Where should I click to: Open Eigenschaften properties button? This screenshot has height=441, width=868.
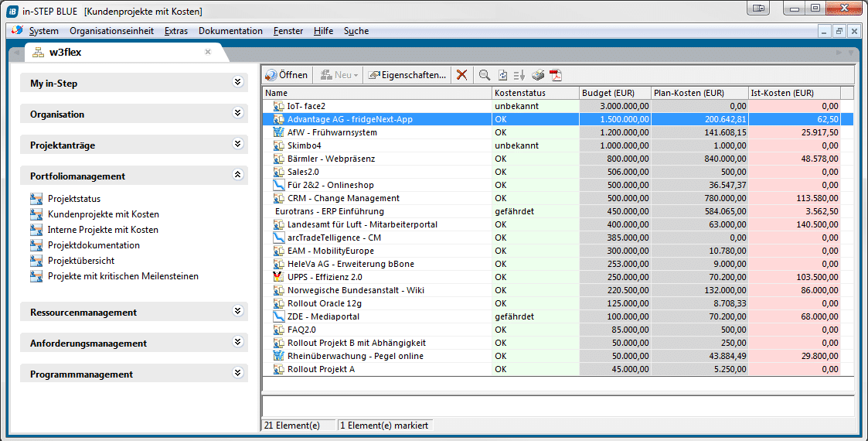407,75
